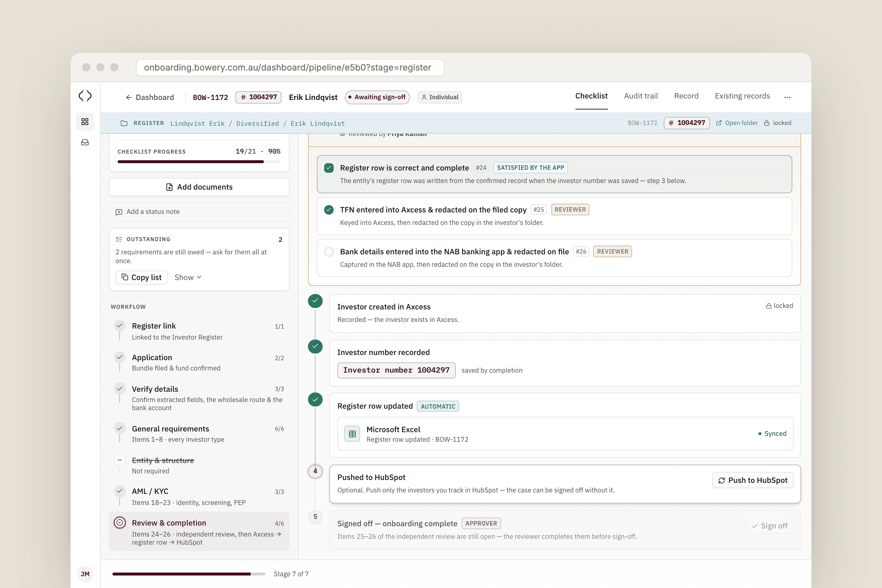
Task: Click the green check for Investor created step
Action: click(315, 301)
